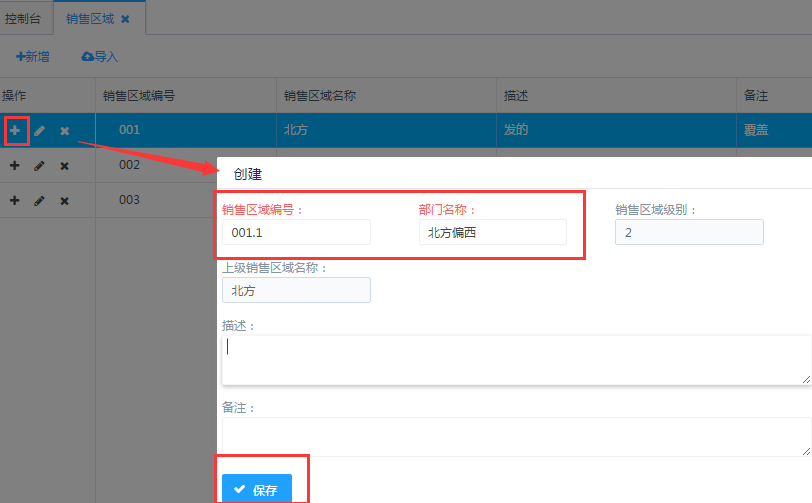Click the plus icon in row 001
The height and width of the screenshot is (503, 812).
(15, 130)
